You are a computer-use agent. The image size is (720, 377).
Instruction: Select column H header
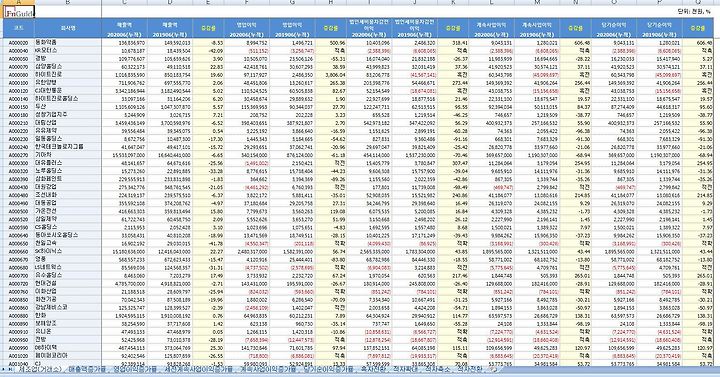coord(331,2)
